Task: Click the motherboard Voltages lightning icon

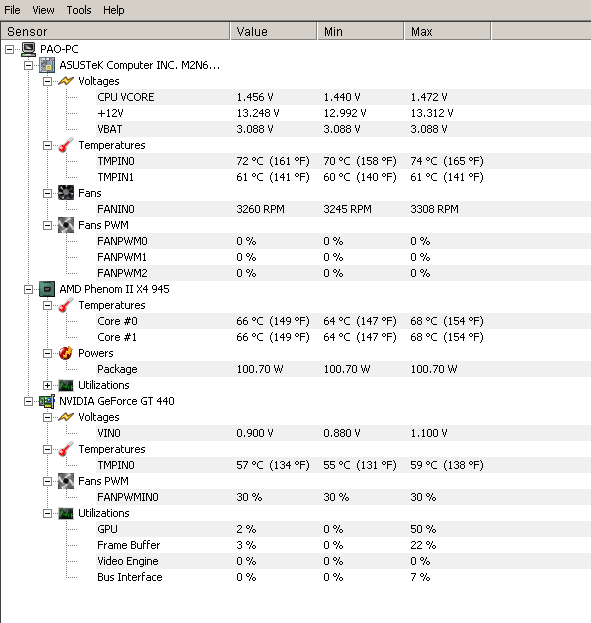Action: [x=66, y=81]
